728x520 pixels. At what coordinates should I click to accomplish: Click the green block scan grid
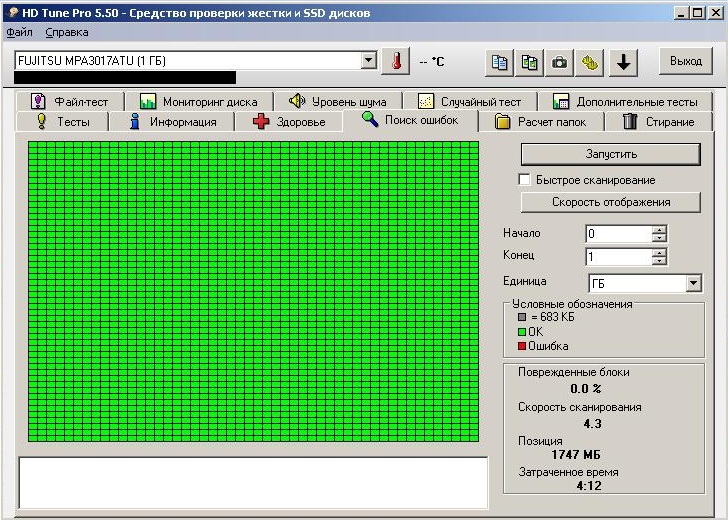coord(254,292)
